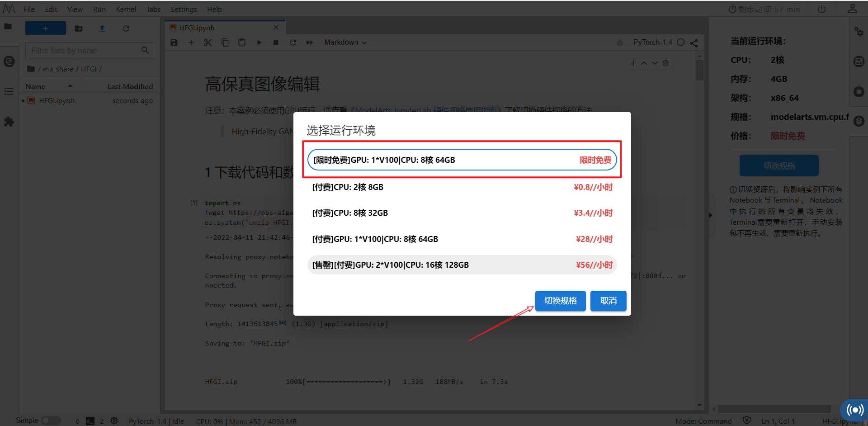Open the Markdown cell type dropdown

click(345, 43)
